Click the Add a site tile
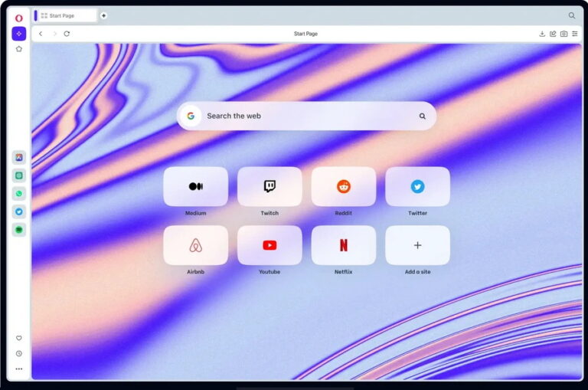The image size is (588, 390). click(x=417, y=245)
